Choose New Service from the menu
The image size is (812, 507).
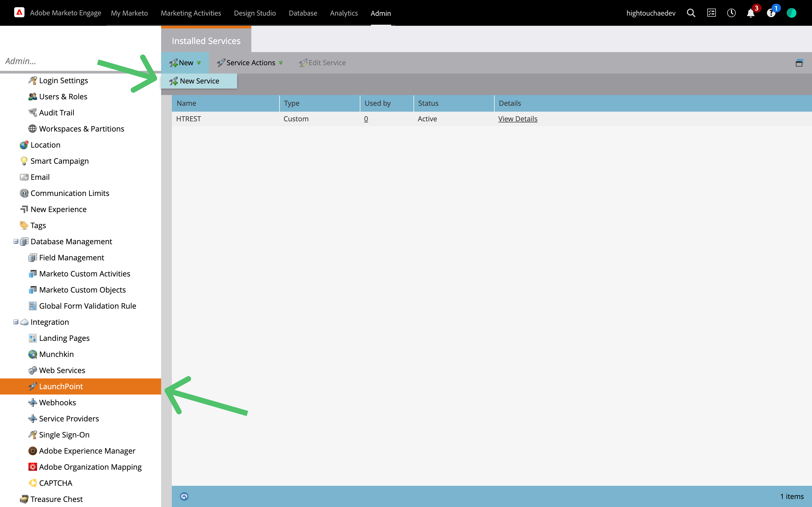click(199, 81)
